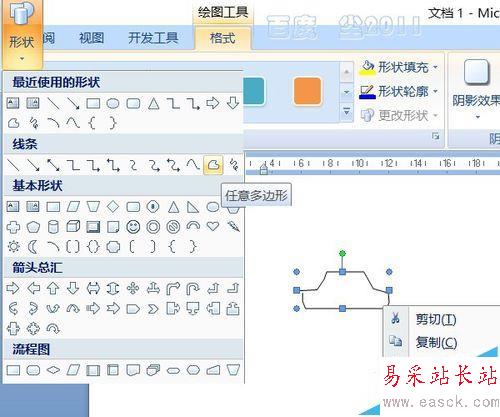Choose the curved connector in the 线条 section
500x417 pixels.
[x=133, y=165]
